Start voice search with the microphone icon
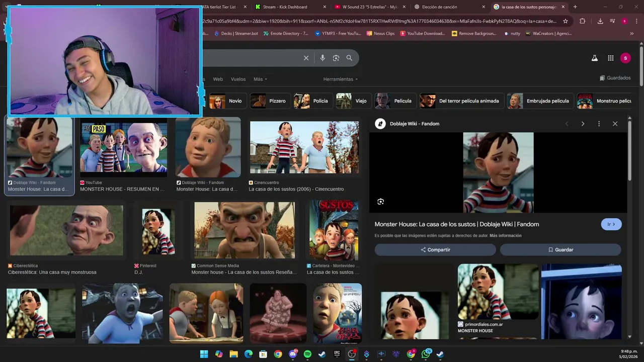Image resolution: width=644 pixels, height=362 pixels. (x=323, y=58)
